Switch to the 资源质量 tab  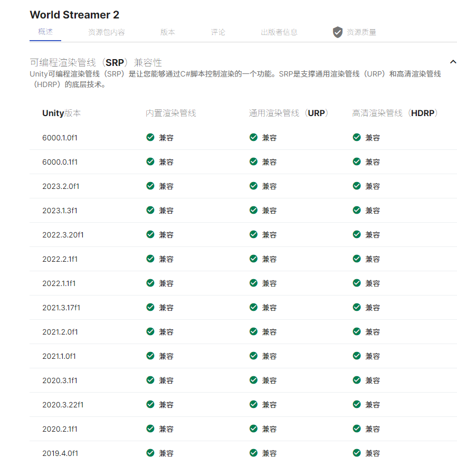tap(361, 32)
